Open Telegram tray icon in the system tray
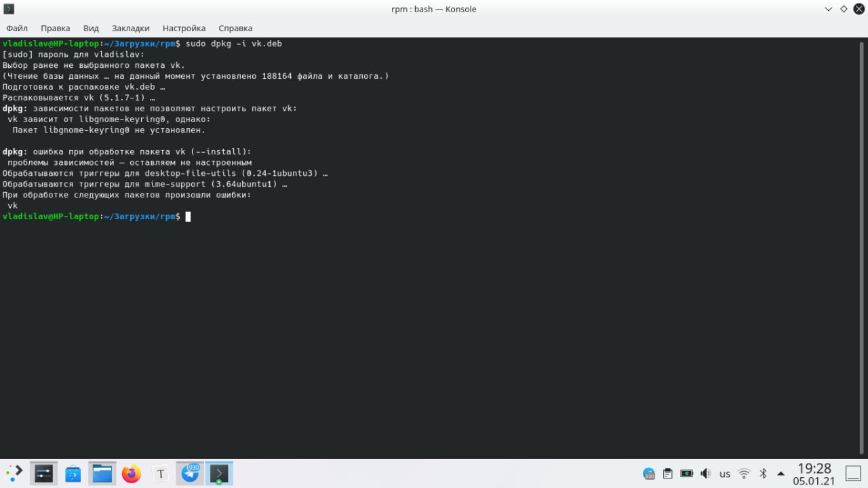 649,473
